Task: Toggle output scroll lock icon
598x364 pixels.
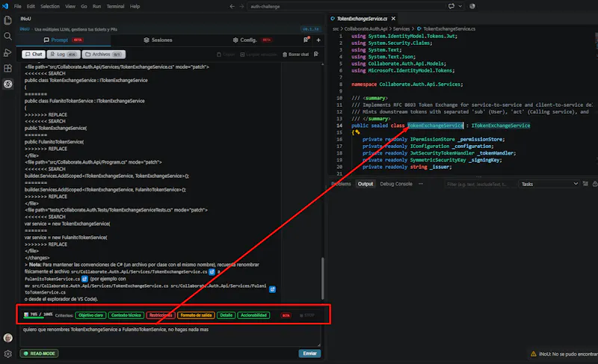Action: (594, 184)
